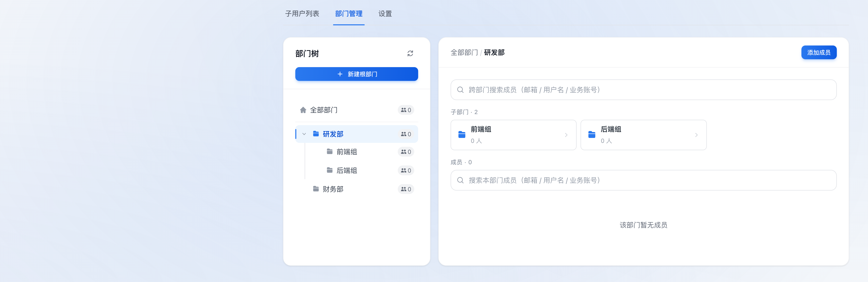868x282 pixels.
Task: Click the 添加成员 button
Action: [818, 52]
